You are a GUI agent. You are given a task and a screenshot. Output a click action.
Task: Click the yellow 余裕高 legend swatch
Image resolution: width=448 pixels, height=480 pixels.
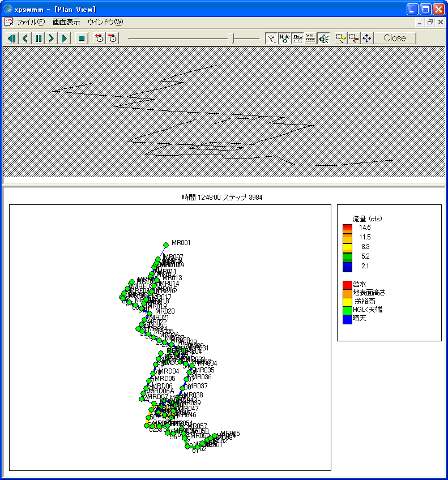click(x=347, y=302)
